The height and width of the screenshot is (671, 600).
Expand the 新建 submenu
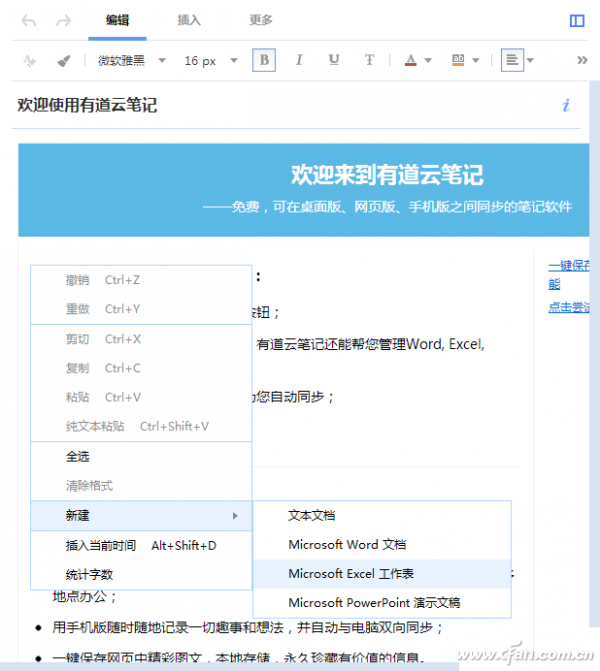141,516
